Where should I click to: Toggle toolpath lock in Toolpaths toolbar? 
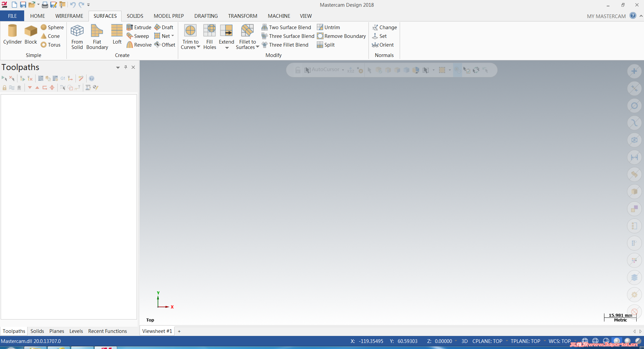4,88
